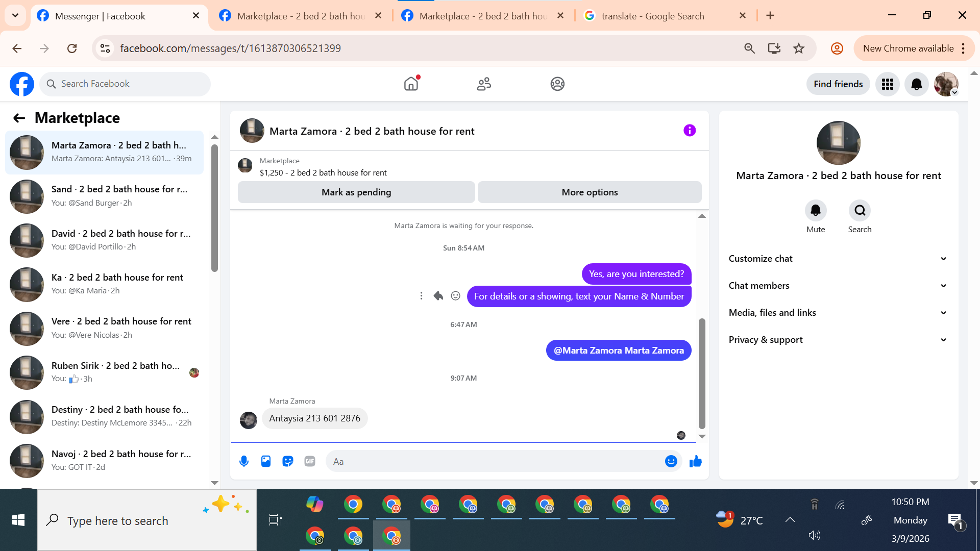
Task: React to message with smiley icon
Action: coord(456,296)
